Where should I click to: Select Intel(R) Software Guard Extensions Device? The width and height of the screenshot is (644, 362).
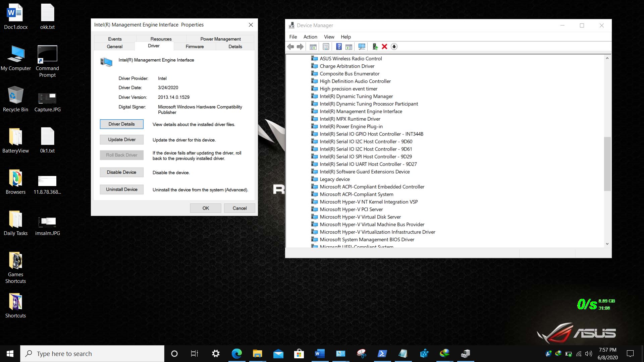click(365, 172)
